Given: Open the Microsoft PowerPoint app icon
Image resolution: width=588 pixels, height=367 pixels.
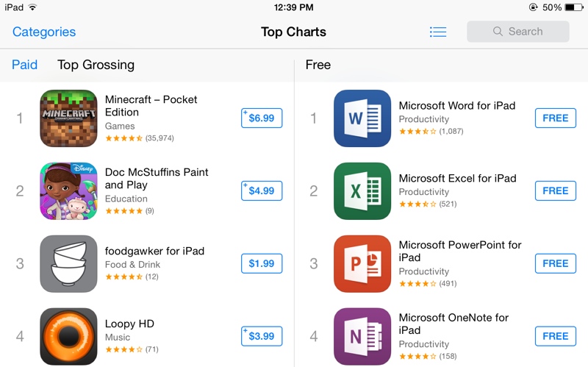Looking at the screenshot, I should tap(362, 263).
